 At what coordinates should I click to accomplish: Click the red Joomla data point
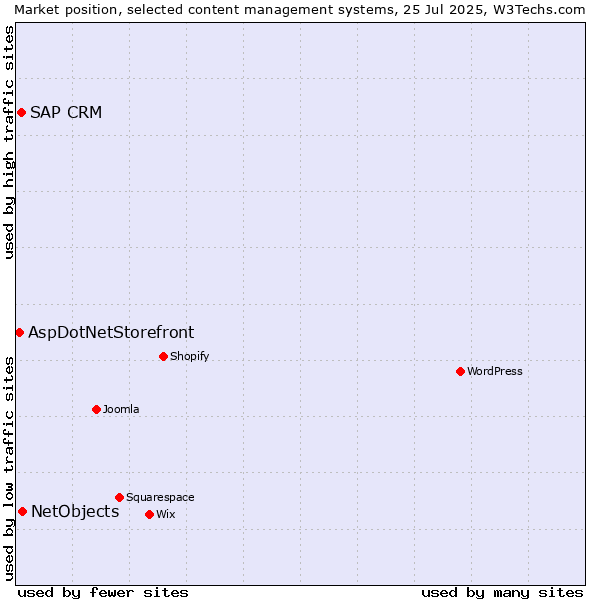(96, 409)
